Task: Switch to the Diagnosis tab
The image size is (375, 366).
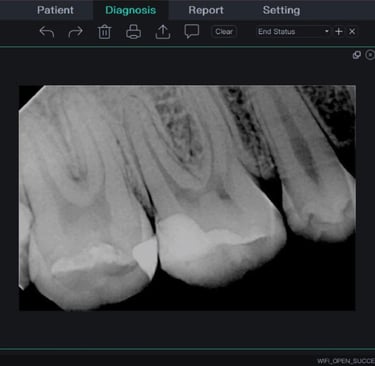Action: pos(131,10)
